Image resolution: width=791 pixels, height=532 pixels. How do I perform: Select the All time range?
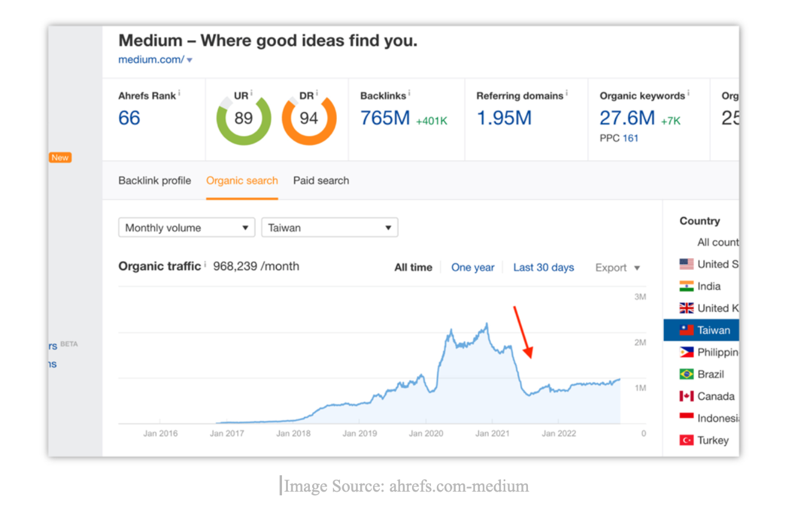(x=413, y=268)
